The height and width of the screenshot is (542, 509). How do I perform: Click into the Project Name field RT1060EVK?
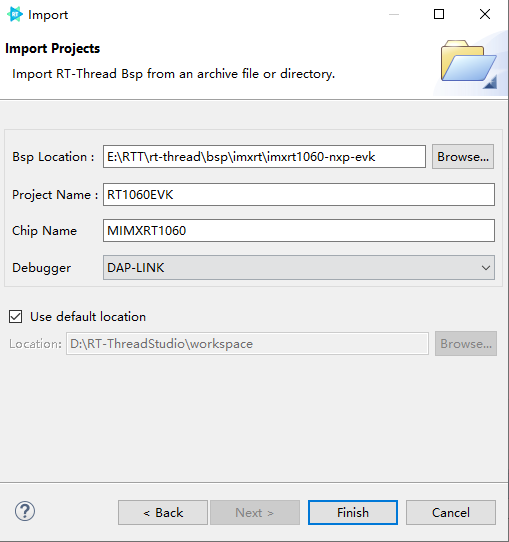pos(299,195)
